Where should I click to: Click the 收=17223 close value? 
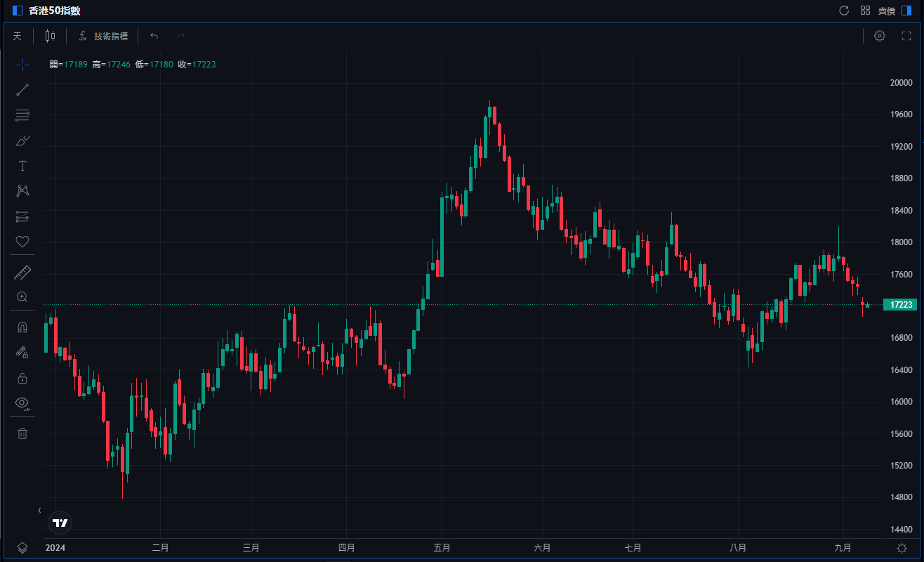[x=197, y=65]
